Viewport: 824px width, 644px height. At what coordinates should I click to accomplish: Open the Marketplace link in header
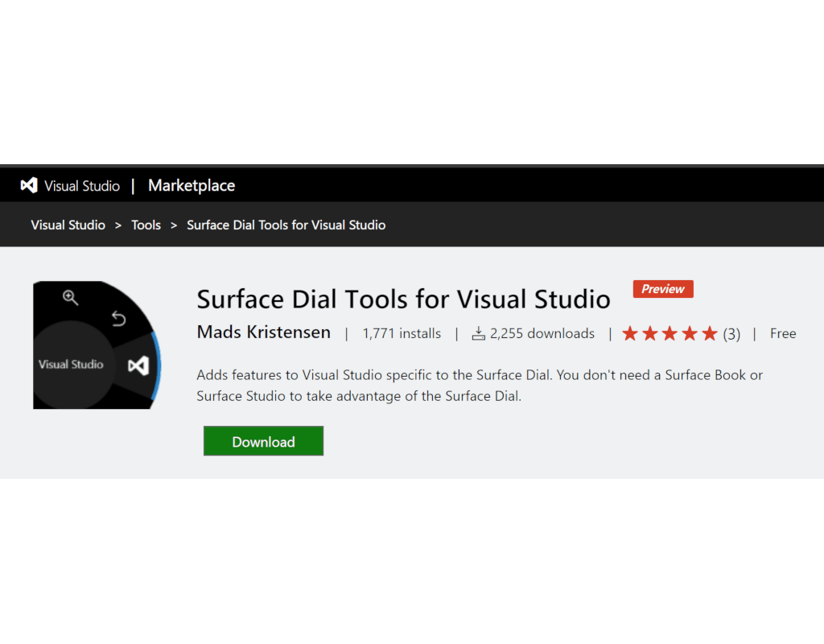(x=192, y=186)
